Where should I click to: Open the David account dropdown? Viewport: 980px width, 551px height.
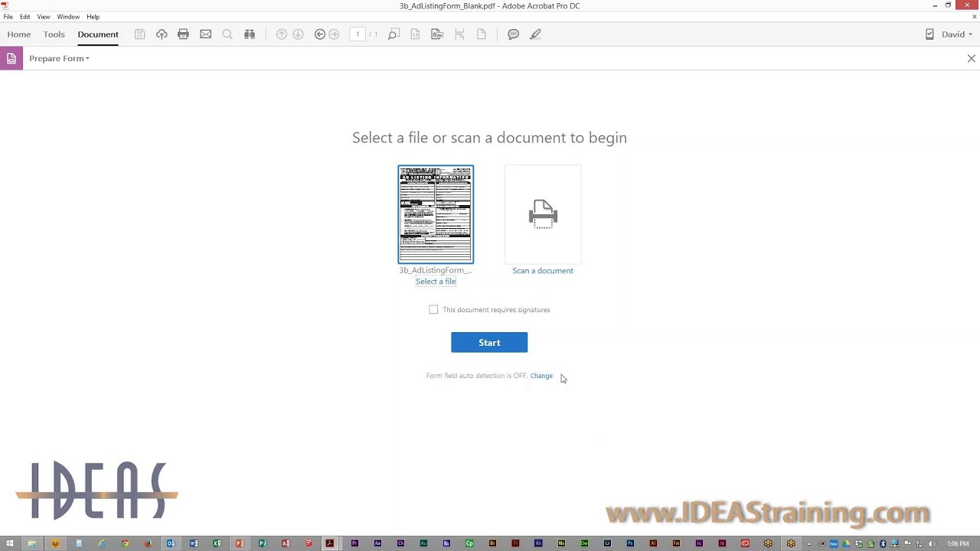pos(957,34)
